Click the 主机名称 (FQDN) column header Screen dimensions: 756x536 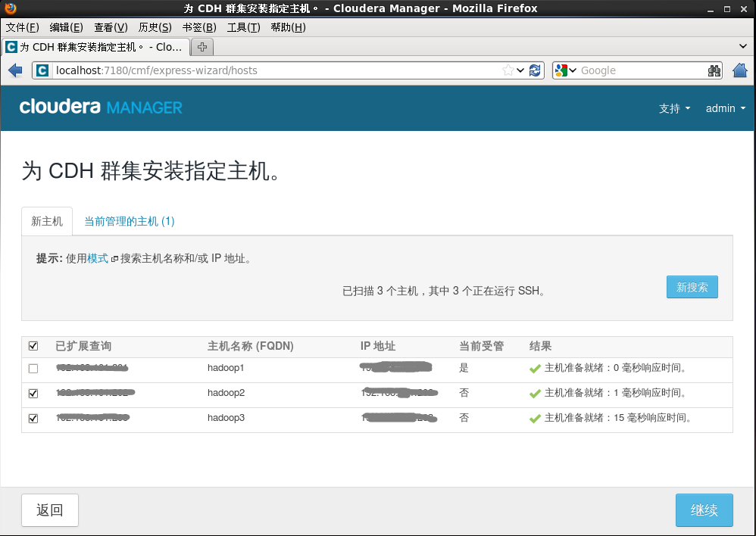click(x=251, y=346)
